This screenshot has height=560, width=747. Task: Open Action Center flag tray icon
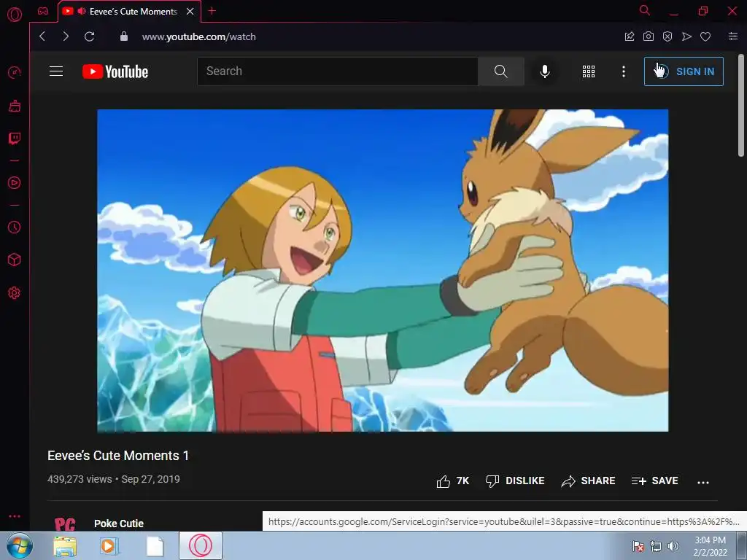(638, 546)
